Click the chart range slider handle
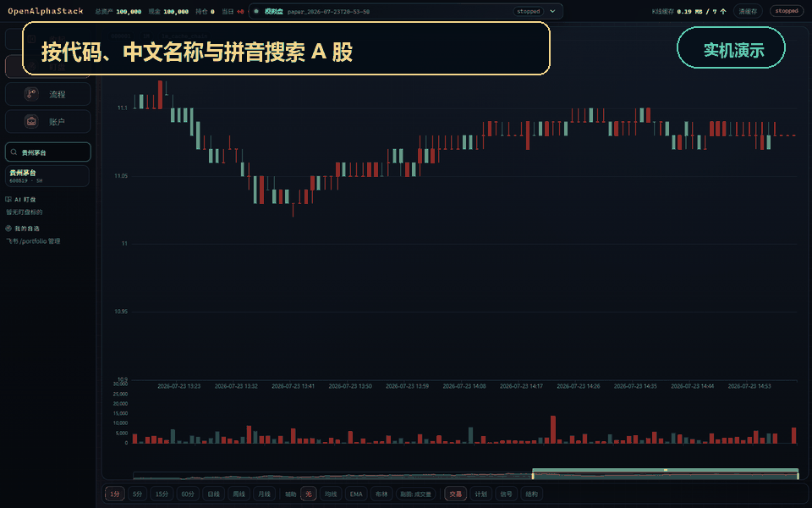Viewport: 812px width, 508px height. click(x=666, y=470)
